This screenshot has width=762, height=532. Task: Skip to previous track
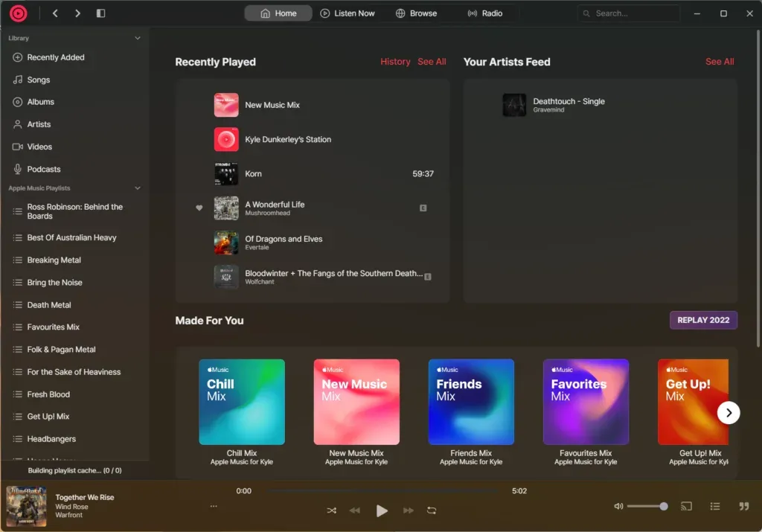pos(355,510)
